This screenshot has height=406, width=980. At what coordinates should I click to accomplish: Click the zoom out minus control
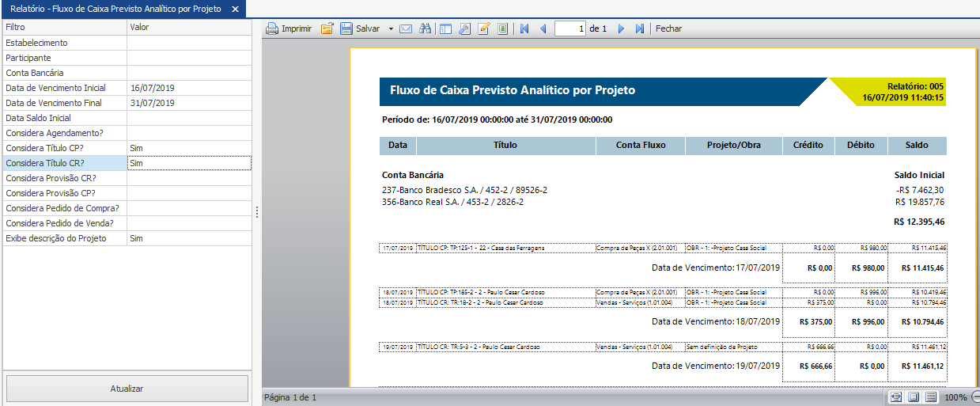[975, 397]
